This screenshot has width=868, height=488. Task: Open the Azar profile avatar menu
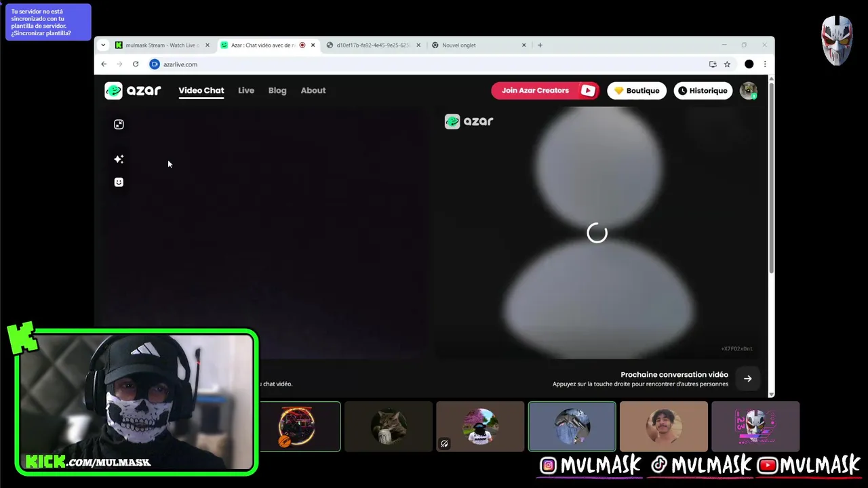tap(749, 90)
